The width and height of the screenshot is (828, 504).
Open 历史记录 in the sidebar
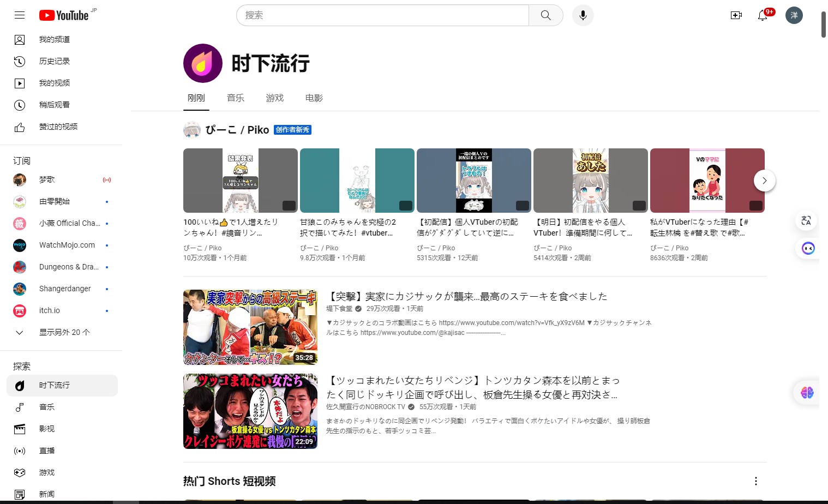coord(55,61)
